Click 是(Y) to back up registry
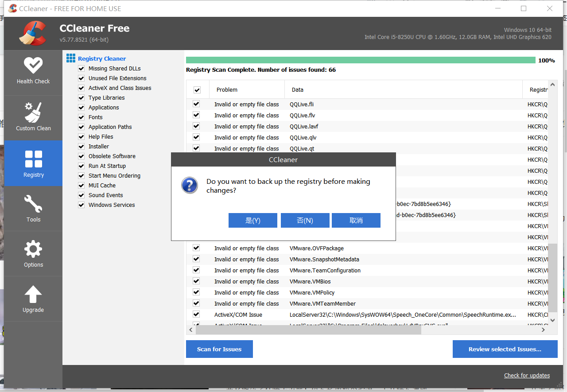 pos(253,221)
